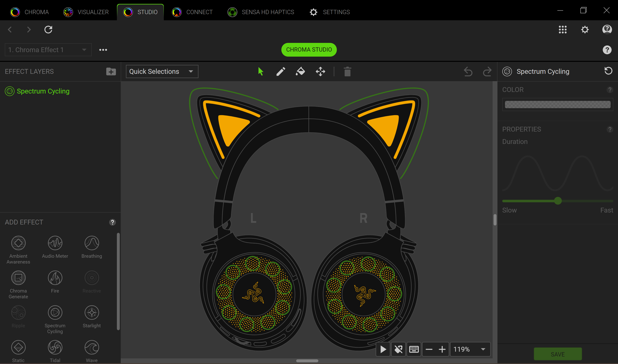Open the help assistant icon
Viewport: 618px width, 364px height.
[x=607, y=29]
